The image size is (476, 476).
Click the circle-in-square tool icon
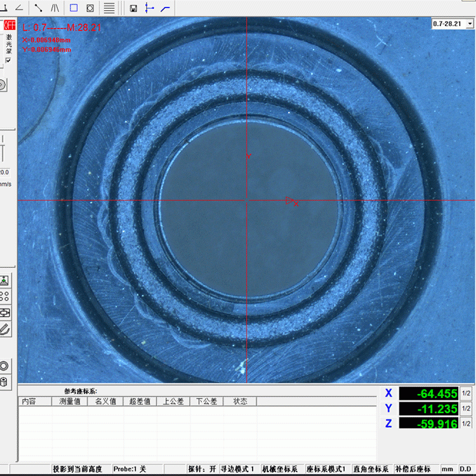[90, 8]
